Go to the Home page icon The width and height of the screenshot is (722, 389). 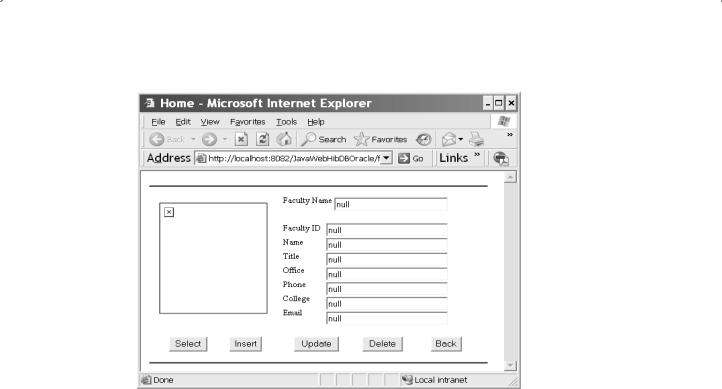[x=284, y=139]
